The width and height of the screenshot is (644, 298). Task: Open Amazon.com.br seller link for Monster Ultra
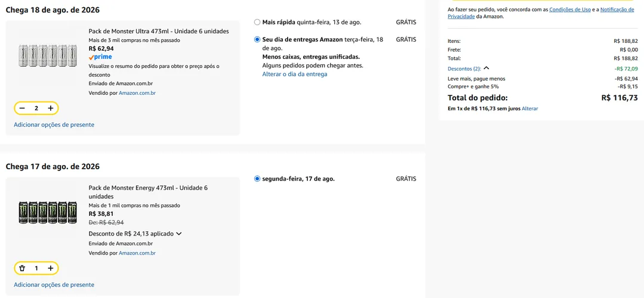(x=137, y=93)
